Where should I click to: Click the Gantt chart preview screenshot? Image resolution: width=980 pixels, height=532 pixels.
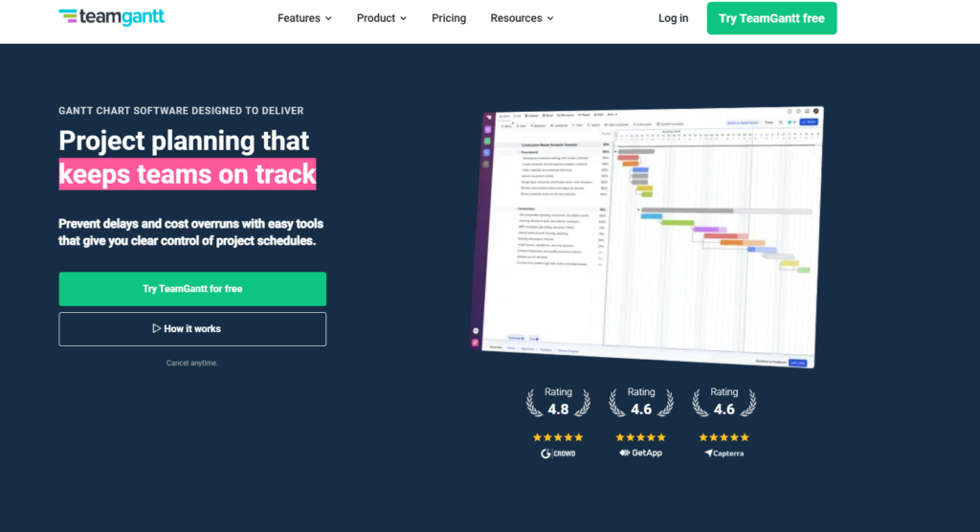click(651, 234)
